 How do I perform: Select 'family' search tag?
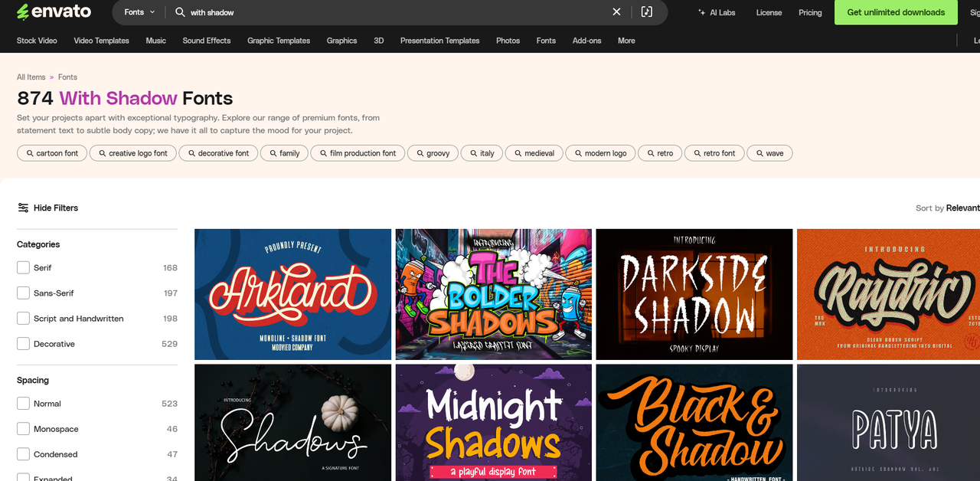(284, 153)
